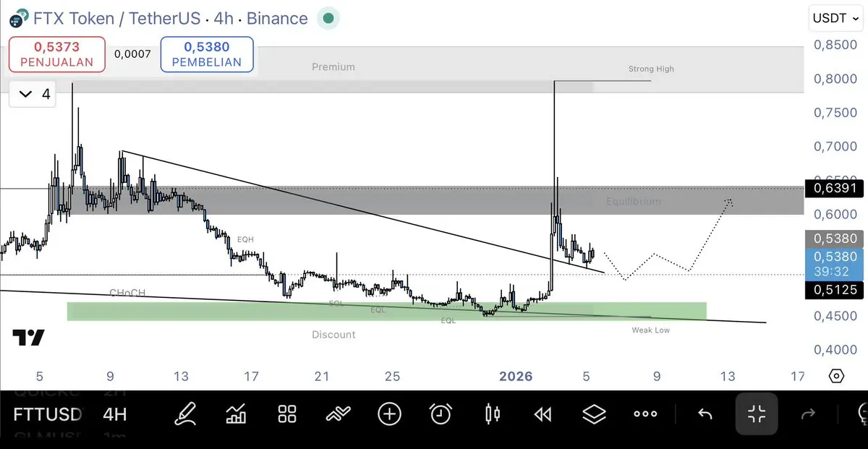868x449 pixels.
Task: Open the FTTUSD symbol search
Action: click(x=47, y=414)
